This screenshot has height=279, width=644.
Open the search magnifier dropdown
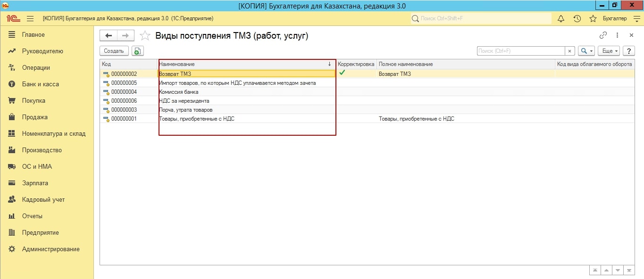point(586,51)
